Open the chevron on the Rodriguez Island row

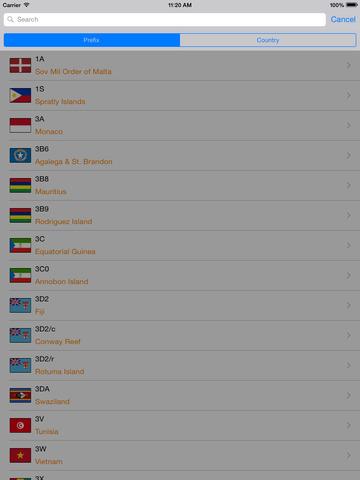click(348, 215)
